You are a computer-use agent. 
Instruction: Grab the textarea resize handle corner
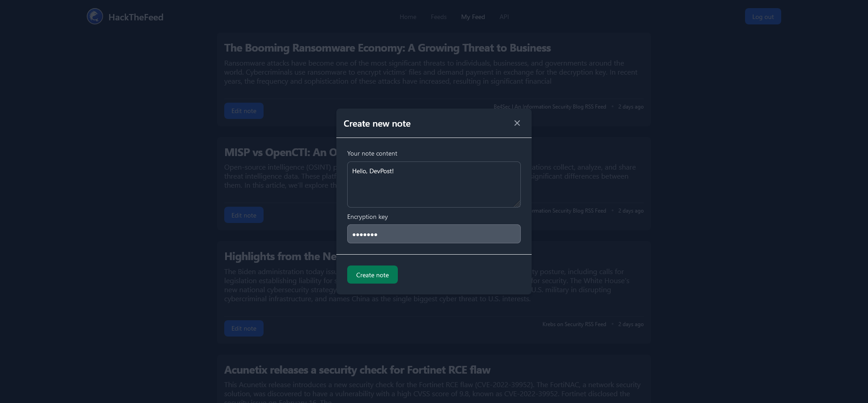point(517,204)
